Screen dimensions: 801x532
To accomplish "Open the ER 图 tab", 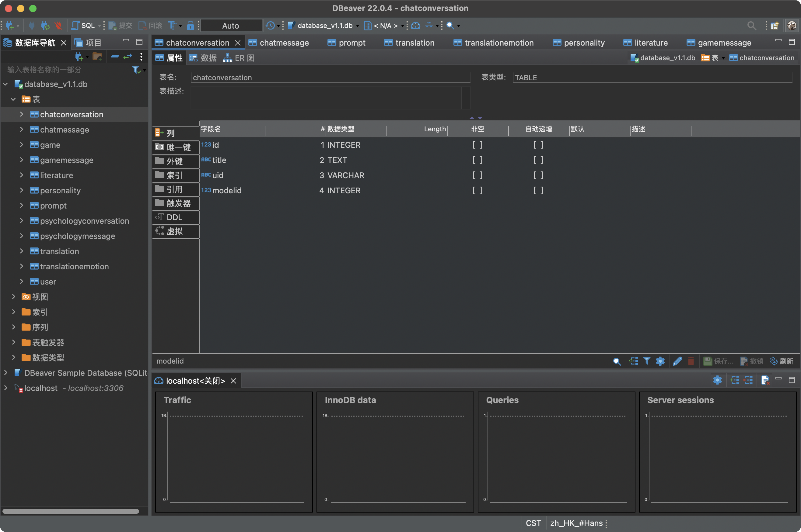I will pyautogui.click(x=239, y=58).
